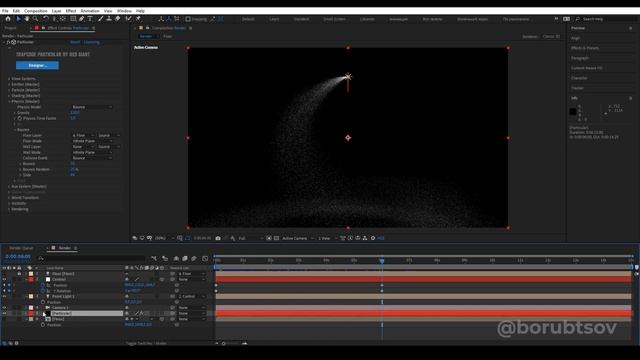Image resolution: width=640 pixels, height=360 pixels.
Task: Open the Wall Mode dropdown
Action: click(x=92, y=152)
